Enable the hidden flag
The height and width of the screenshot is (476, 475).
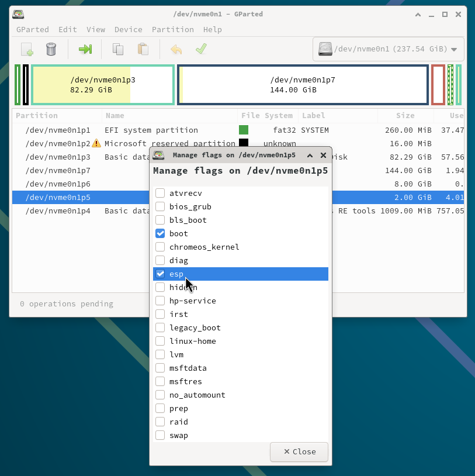[x=160, y=287]
